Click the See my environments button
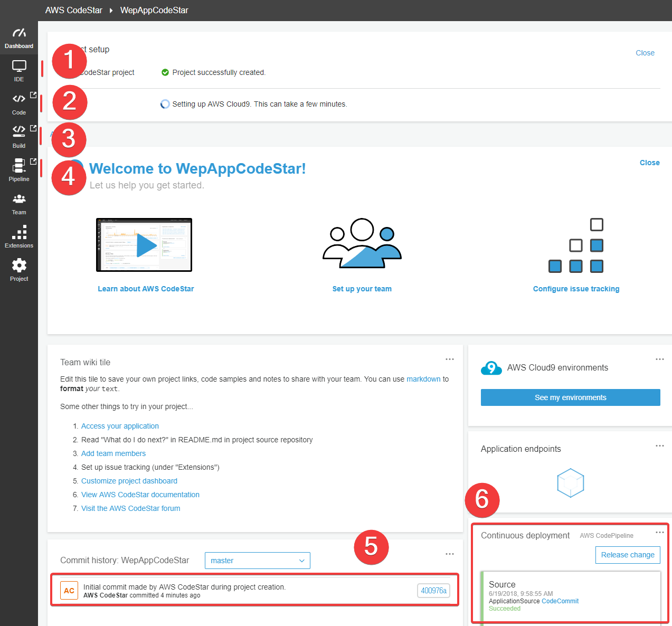Image resolution: width=672 pixels, height=626 pixels. point(571,397)
